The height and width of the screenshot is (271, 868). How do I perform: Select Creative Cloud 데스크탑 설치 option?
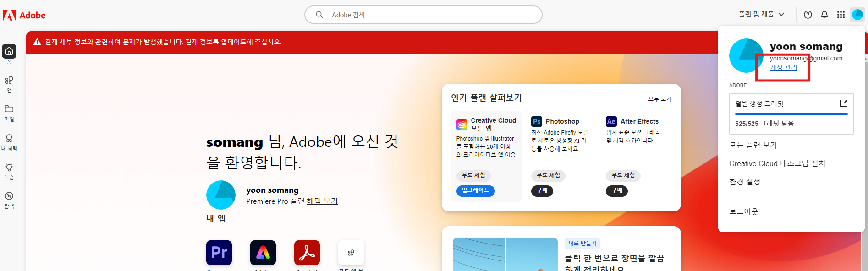pyautogui.click(x=777, y=163)
